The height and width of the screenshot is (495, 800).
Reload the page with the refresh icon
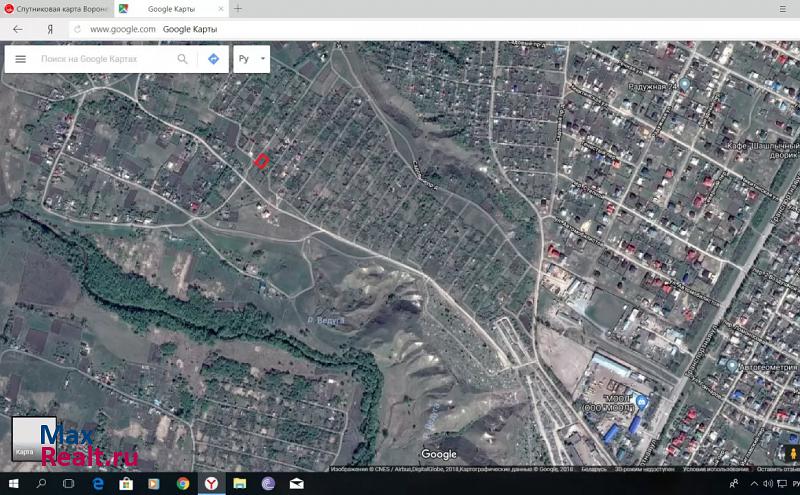pos(77,29)
